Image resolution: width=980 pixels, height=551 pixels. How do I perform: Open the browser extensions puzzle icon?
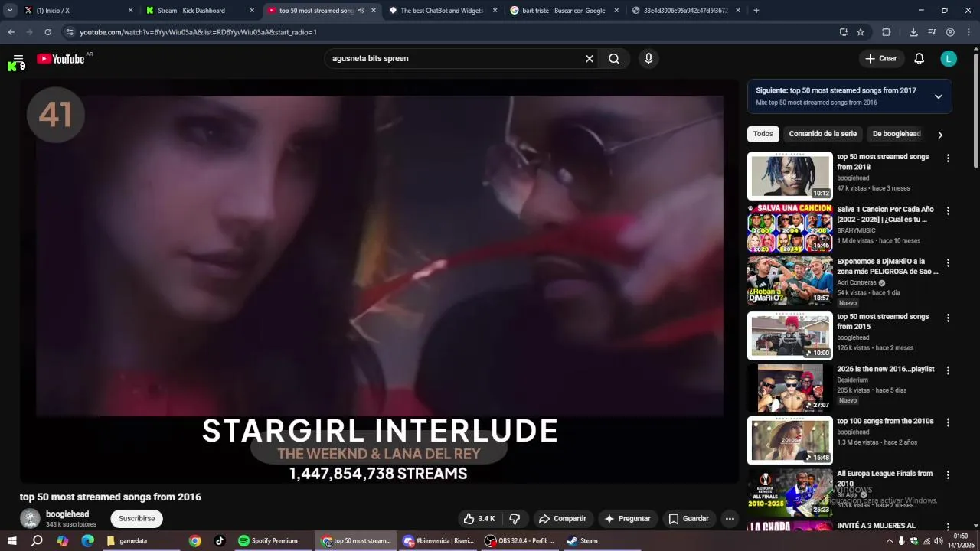(887, 32)
